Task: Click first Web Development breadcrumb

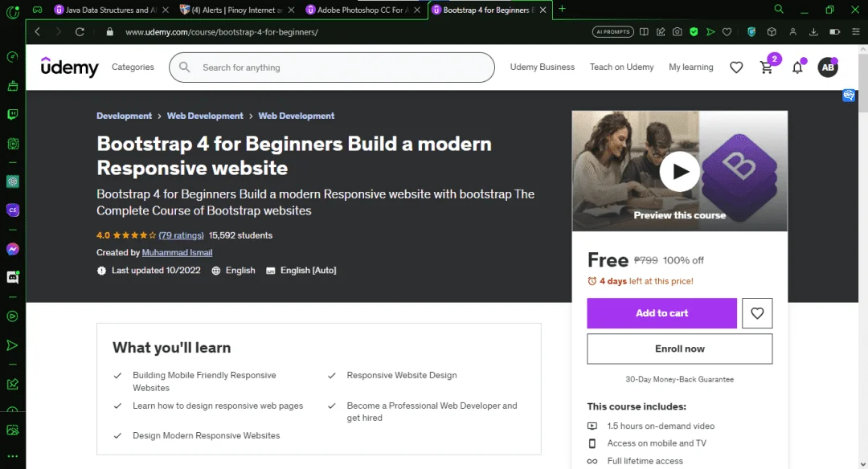Action: click(205, 116)
